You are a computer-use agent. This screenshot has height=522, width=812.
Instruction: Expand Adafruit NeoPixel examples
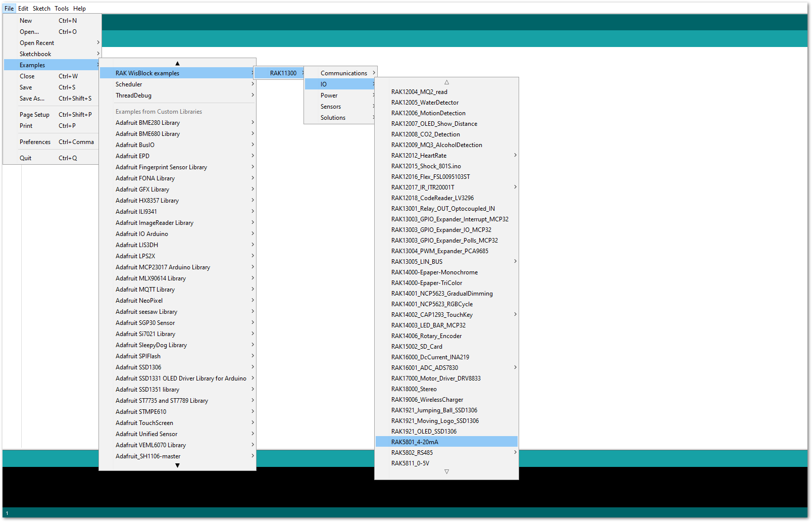coord(178,301)
